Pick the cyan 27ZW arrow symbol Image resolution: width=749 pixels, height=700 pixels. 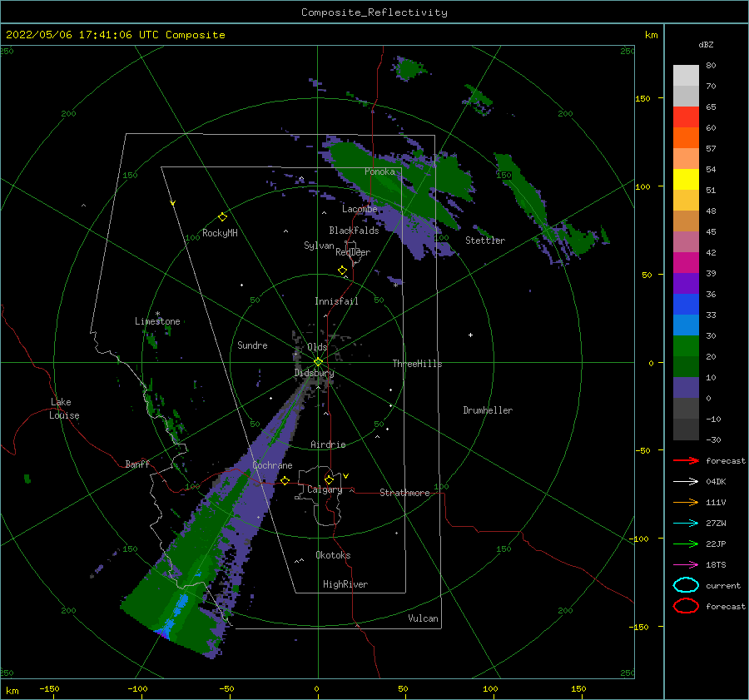[686, 524]
